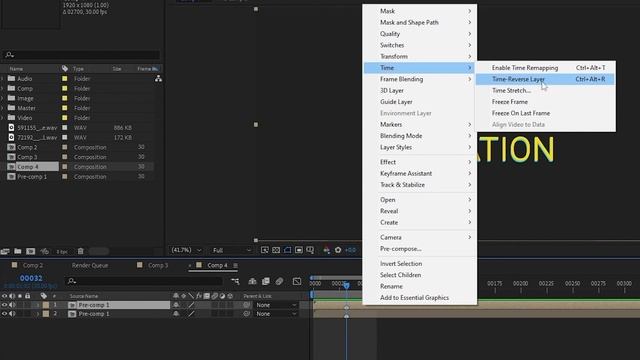Toggle mask and shape path visibility
This screenshot has height=360, width=640.
(x=287, y=250)
